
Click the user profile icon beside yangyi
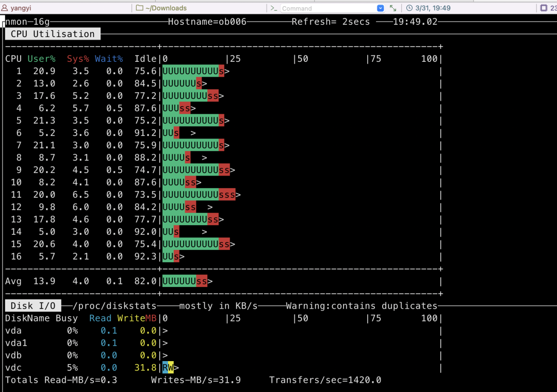4,8
